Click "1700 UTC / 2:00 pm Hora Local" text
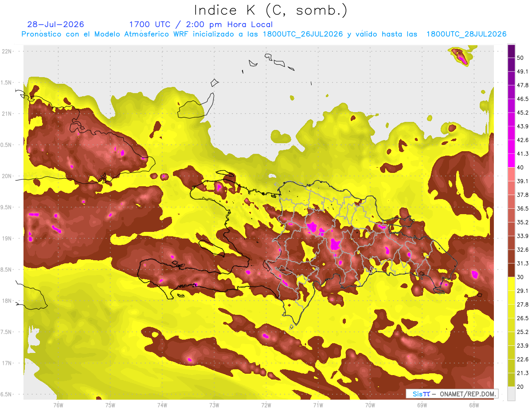Screen dimensions: 532x411 click(x=201, y=24)
